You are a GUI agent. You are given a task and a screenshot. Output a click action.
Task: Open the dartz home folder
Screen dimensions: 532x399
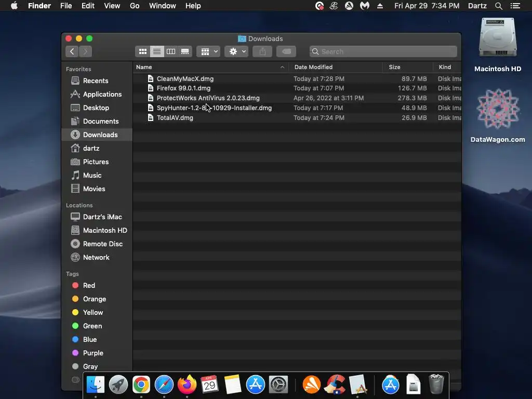[97, 148]
